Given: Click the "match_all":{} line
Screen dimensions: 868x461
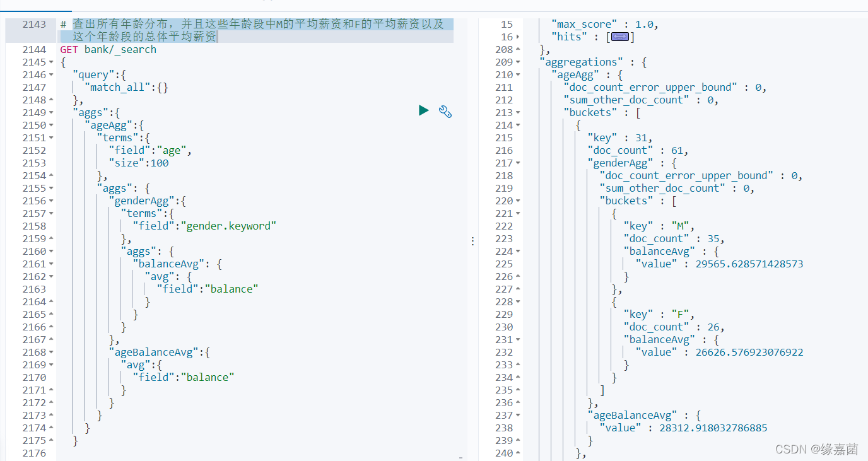Looking at the screenshot, I should [x=126, y=88].
